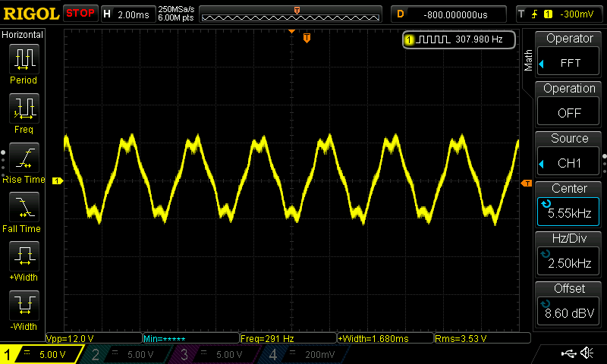Expand the Horizontal measurement menu header
This screenshot has height=364, width=607.
[x=23, y=35]
